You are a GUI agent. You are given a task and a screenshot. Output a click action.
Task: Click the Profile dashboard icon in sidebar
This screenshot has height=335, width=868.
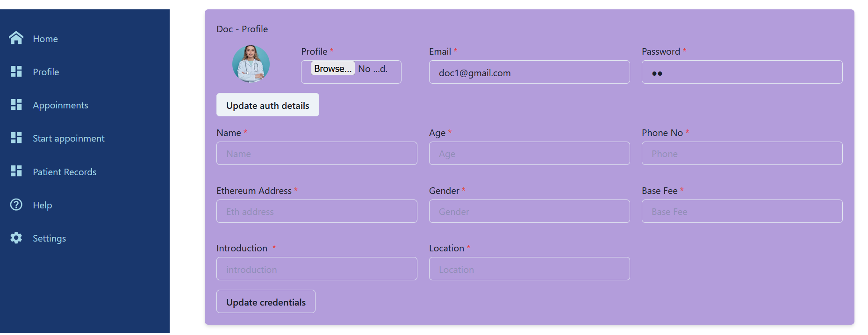(16, 71)
